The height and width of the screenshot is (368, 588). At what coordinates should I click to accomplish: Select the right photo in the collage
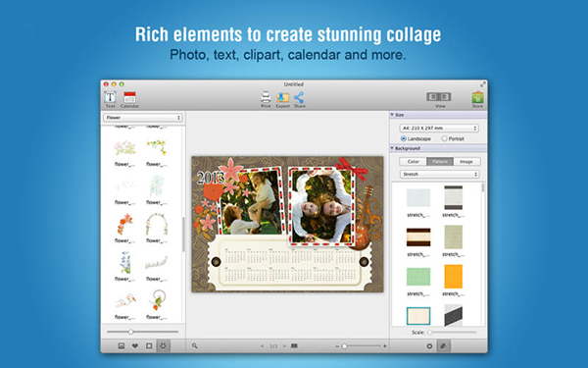pos(321,207)
